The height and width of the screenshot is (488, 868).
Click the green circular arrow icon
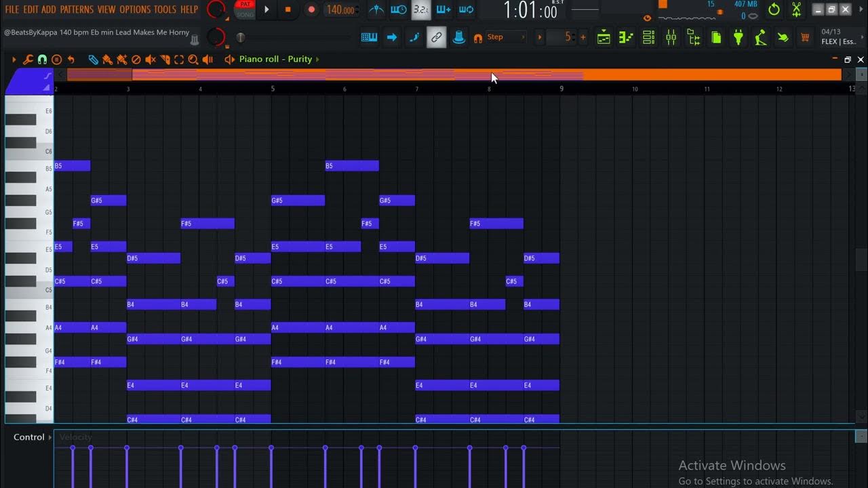774,9
